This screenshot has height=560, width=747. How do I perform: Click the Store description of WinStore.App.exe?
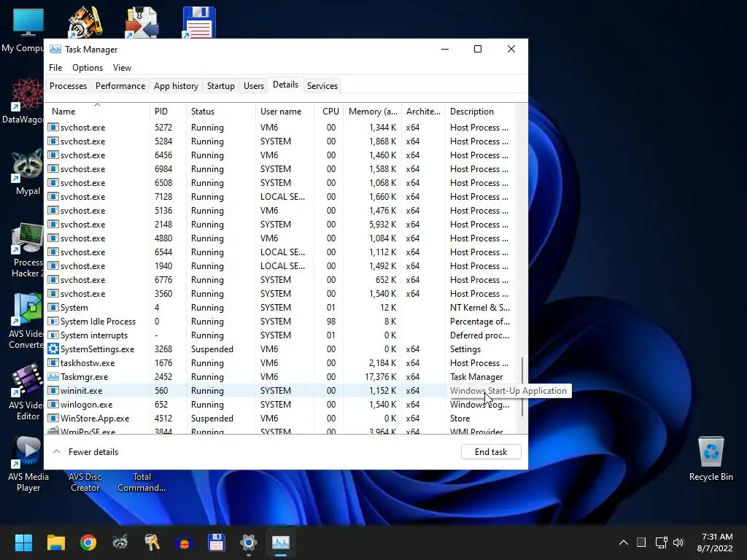[460, 418]
